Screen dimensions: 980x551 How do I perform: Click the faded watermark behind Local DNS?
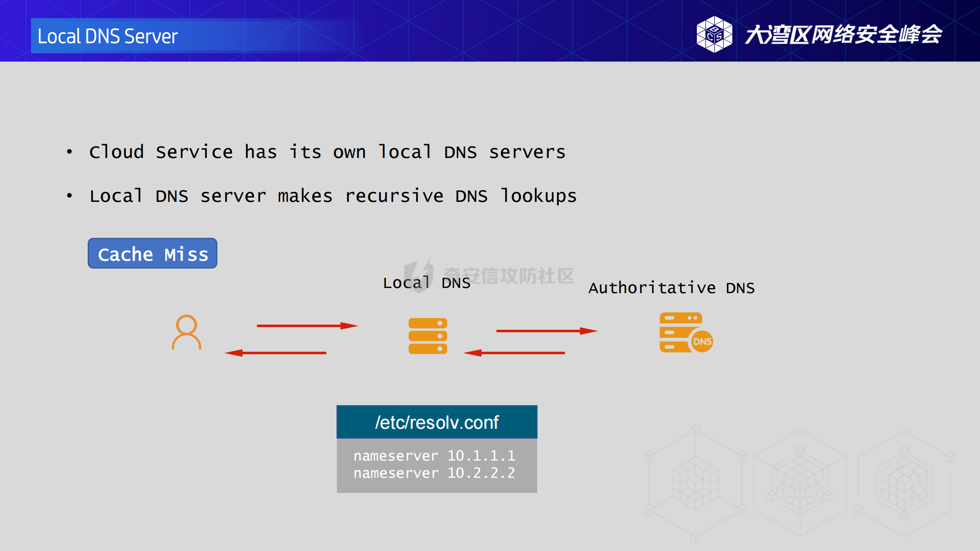tap(508, 275)
